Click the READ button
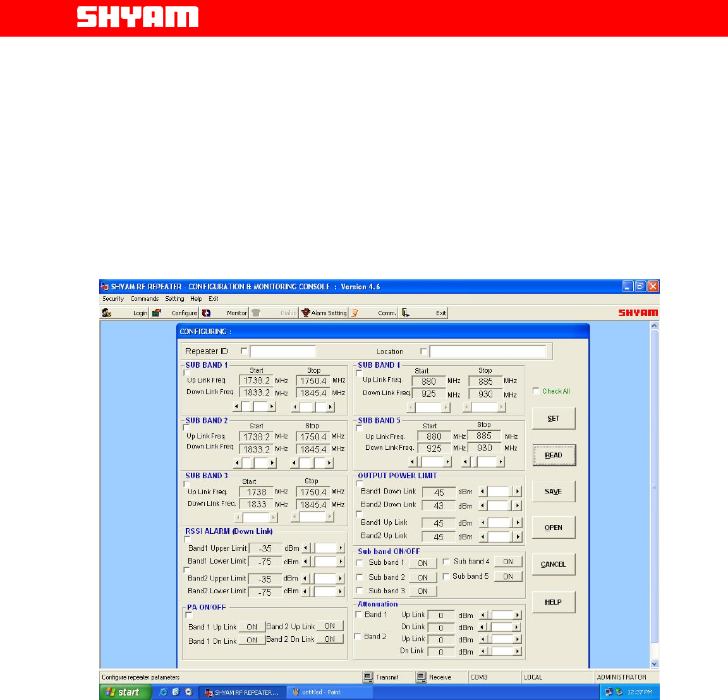The height and width of the screenshot is (700, 728). click(554, 455)
